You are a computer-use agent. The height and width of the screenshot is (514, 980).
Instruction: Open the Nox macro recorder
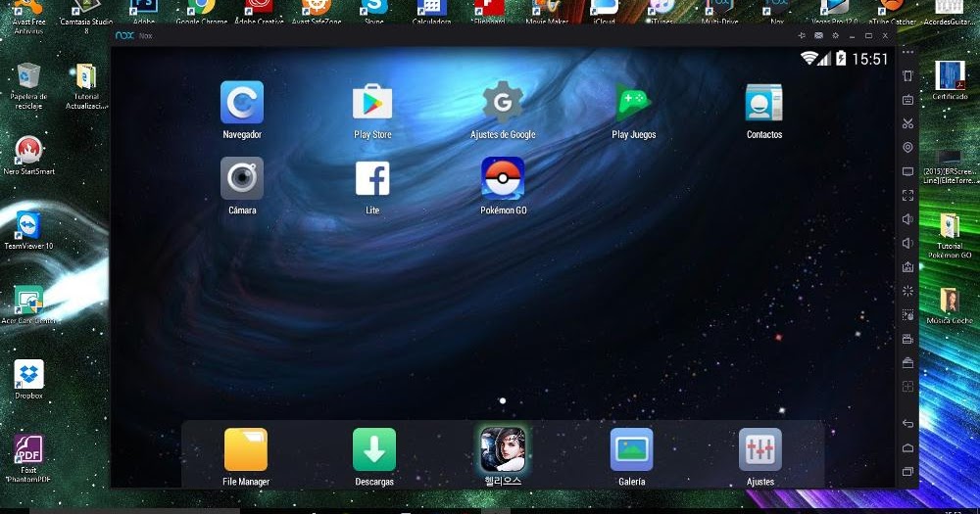click(x=907, y=315)
